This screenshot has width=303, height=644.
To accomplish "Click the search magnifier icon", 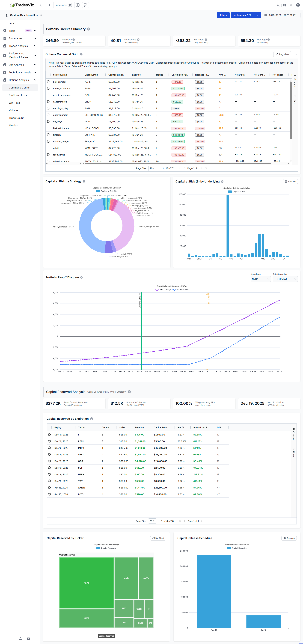I will pos(278,5).
